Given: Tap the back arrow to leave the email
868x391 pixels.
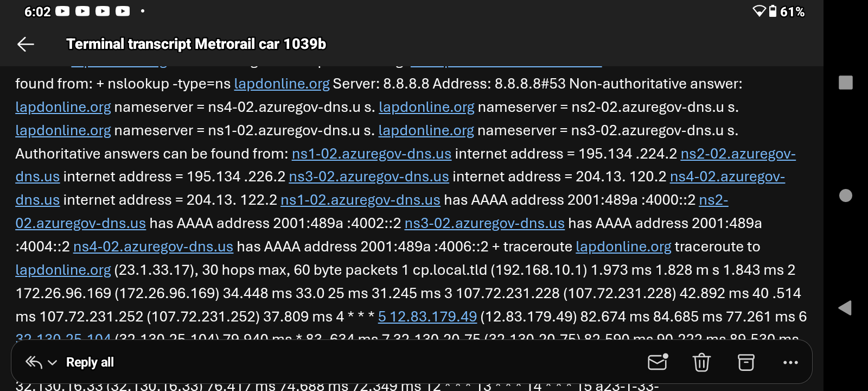Looking at the screenshot, I should pyautogui.click(x=25, y=44).
